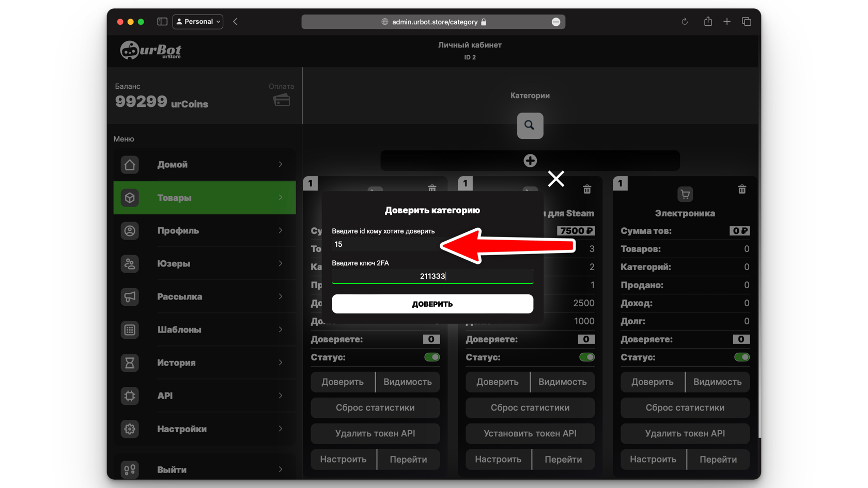Click the plus icon to add category
868x488 pixels.
point(530,161)
